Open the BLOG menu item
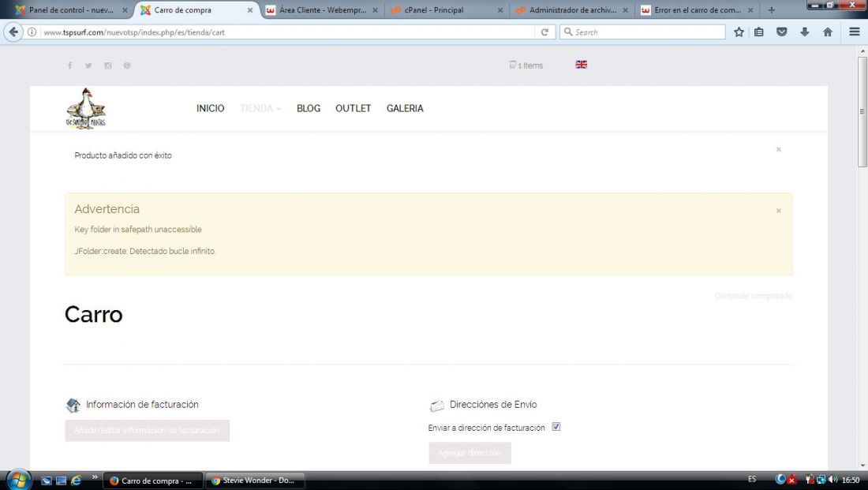Screen dimensions: 868x490 coord(309,109)
